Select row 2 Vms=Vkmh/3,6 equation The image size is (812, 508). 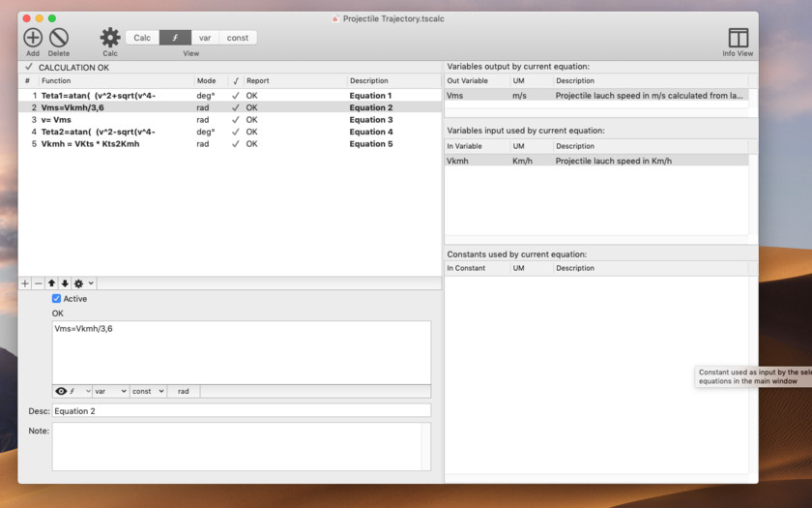tap(230, 107)
